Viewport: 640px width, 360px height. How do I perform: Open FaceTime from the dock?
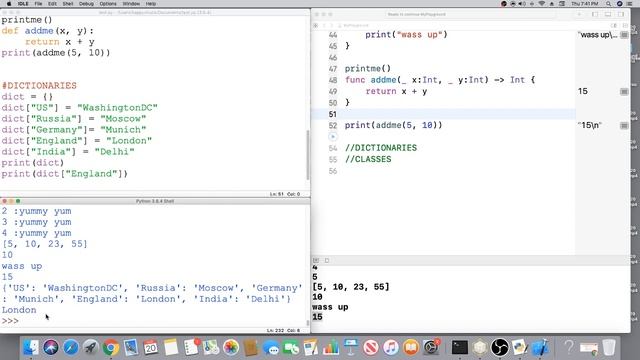[291, 348]
